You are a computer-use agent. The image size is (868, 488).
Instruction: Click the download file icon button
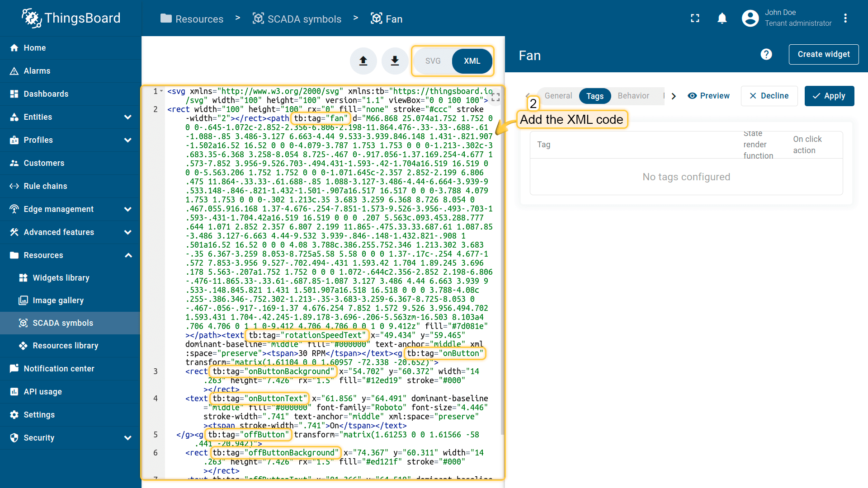coord(395,61)
